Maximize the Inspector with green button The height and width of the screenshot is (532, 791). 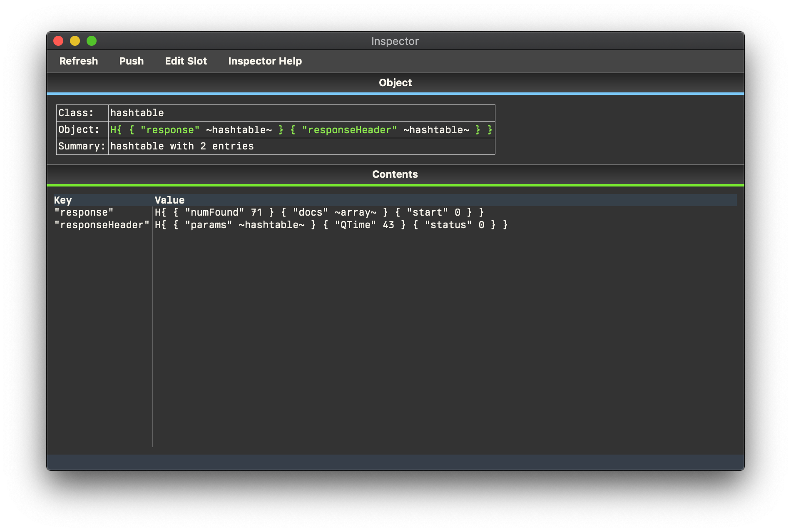pyautogui.click(x=92, y=41)
